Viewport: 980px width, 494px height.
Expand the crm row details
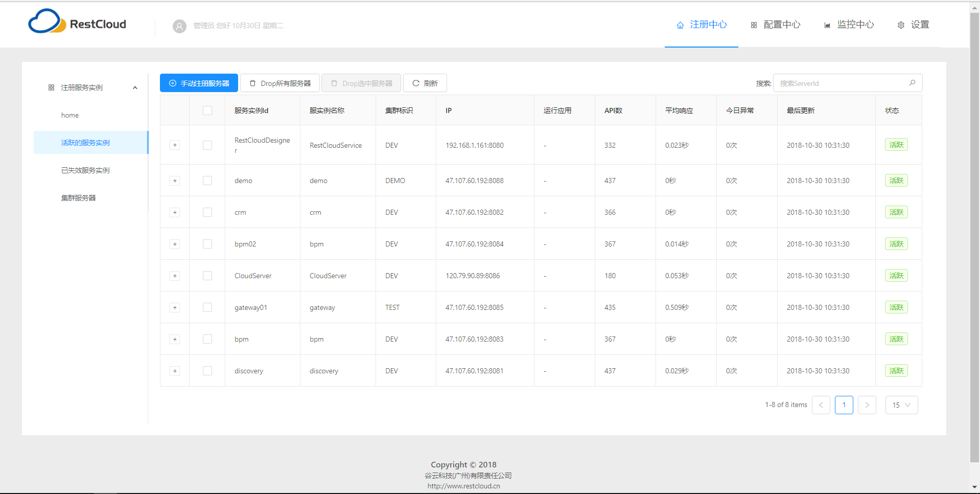point(175,212)
